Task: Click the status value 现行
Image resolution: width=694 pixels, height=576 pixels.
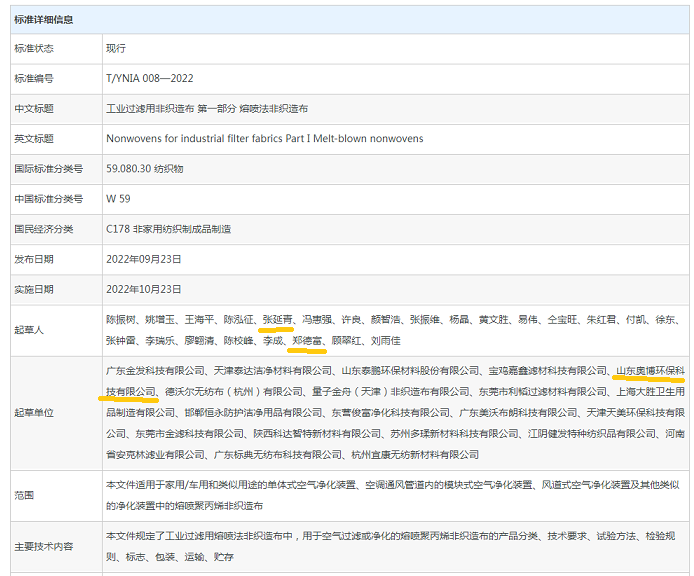Action: point(116,47)
